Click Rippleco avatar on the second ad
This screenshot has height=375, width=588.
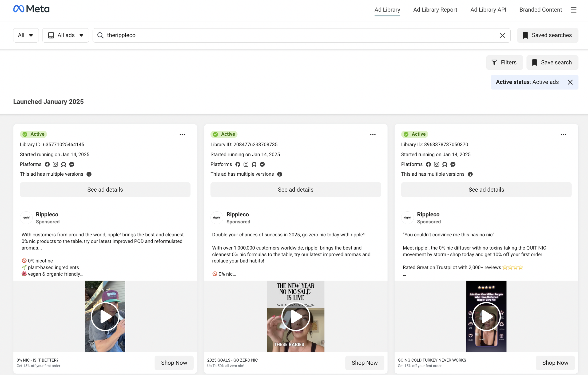[x=217, y=218]
